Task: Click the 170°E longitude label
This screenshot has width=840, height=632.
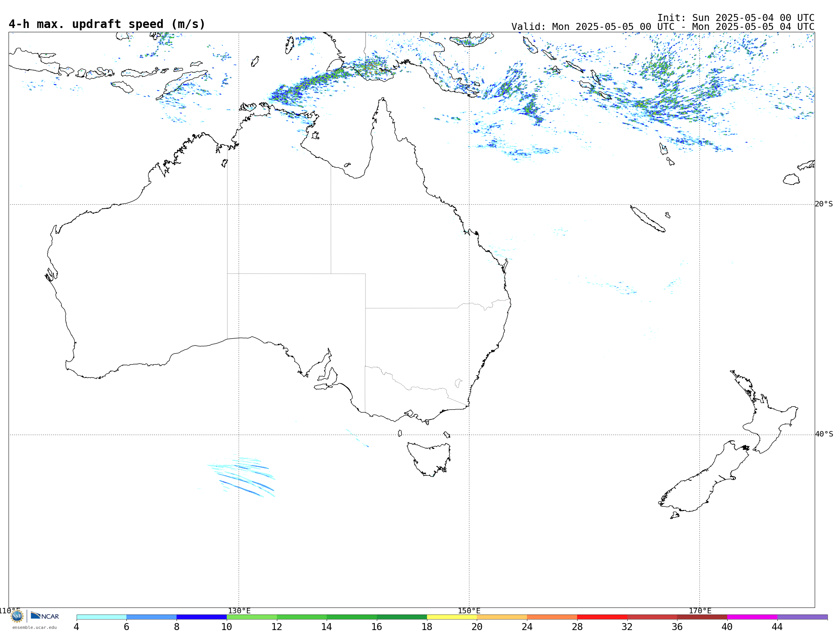Action: (x=700, y=611)
